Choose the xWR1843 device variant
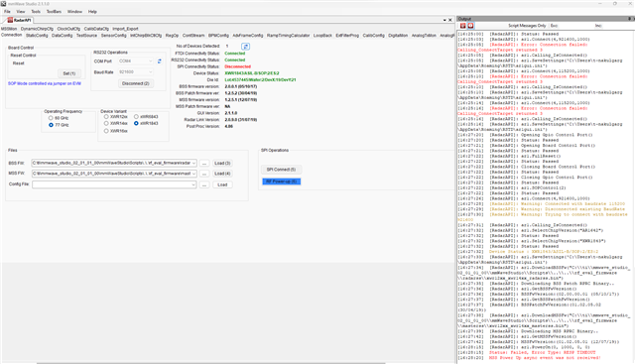Image resolution: width=635 pixels, height=364 pixels. 136,123
